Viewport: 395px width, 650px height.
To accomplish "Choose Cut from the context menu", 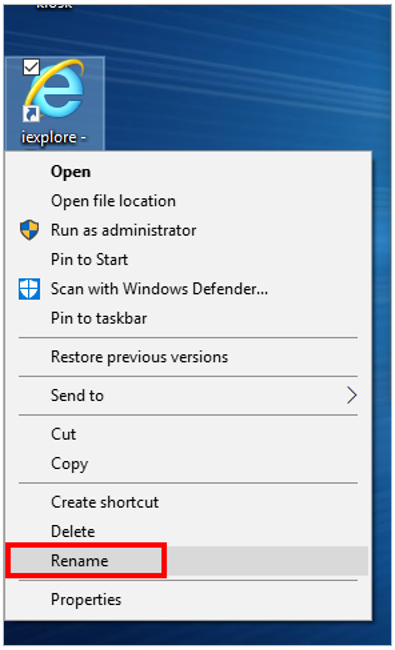I will [x=63, y=434].
